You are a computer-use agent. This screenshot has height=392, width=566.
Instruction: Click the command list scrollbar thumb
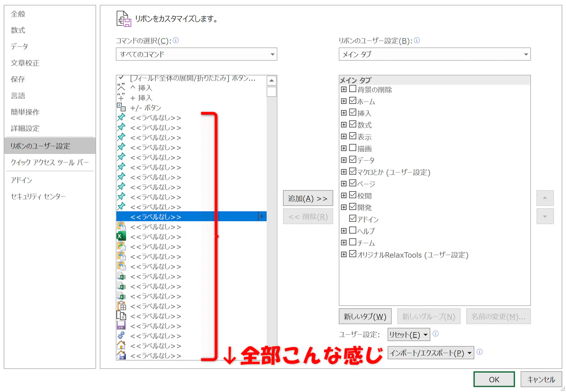click(x=271, y=92)
